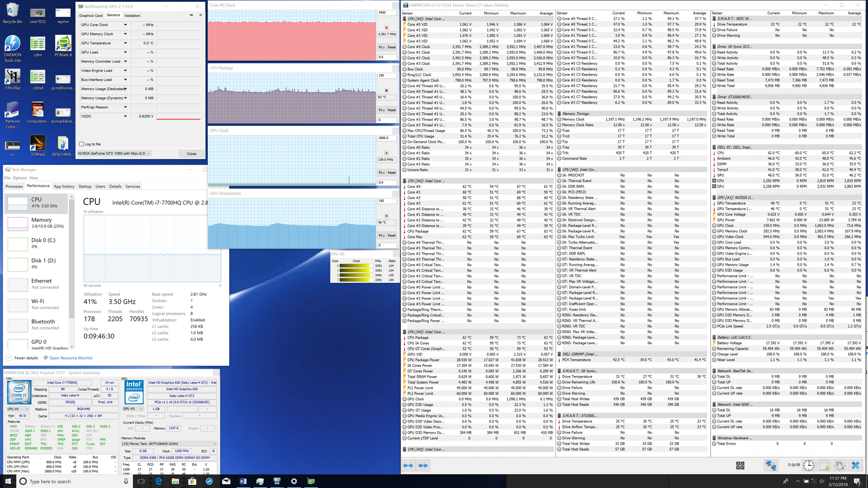
Task: Click Core #0 Clock graph maximum field 4500
Action: pyautogui.click(x=387, y=13)
